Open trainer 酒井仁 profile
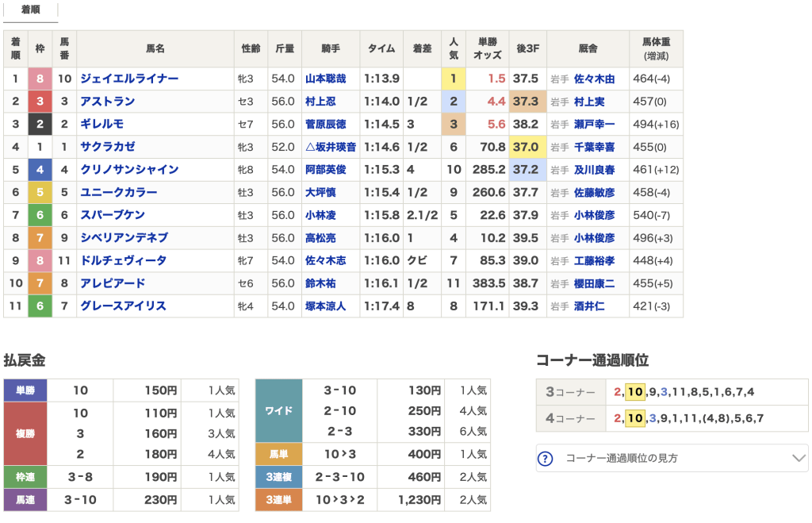This screenshot has width=812, height=523. tap(589, 306)
